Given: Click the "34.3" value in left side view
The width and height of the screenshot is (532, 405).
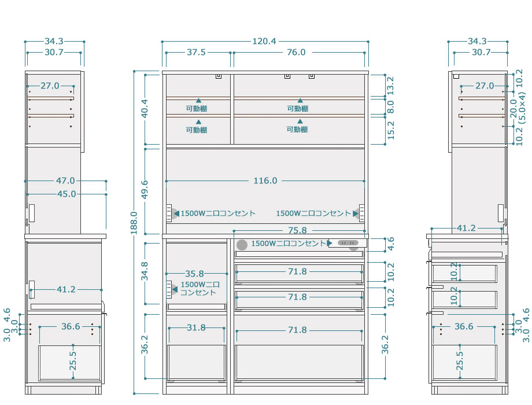Looking at the screenshot, I should [x=54, y=42].
